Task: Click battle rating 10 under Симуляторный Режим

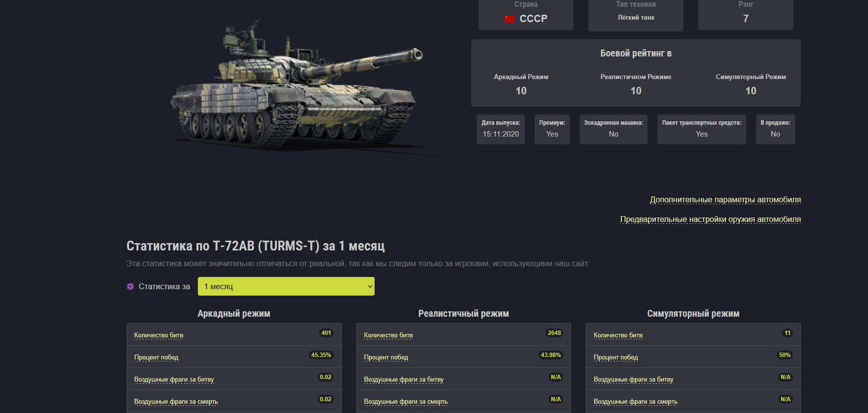Action: click(x=751, y=91)
